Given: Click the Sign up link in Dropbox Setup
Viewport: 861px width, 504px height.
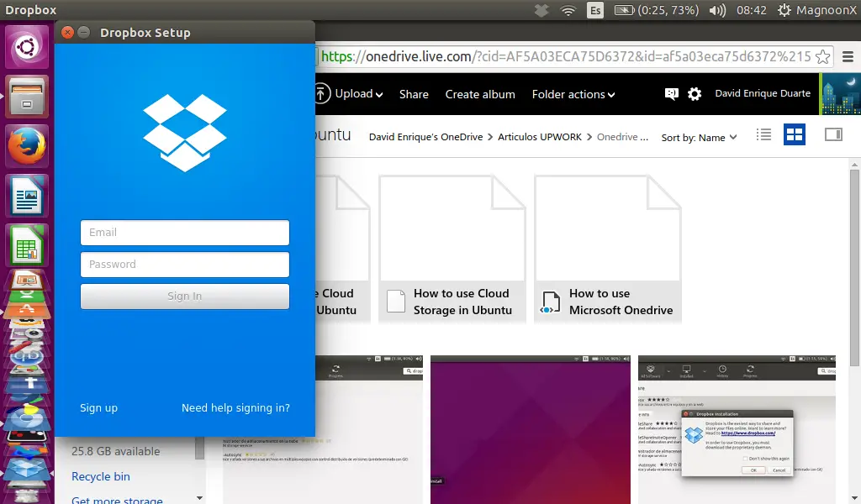Looking at the screenshot, I should point(99,408).
